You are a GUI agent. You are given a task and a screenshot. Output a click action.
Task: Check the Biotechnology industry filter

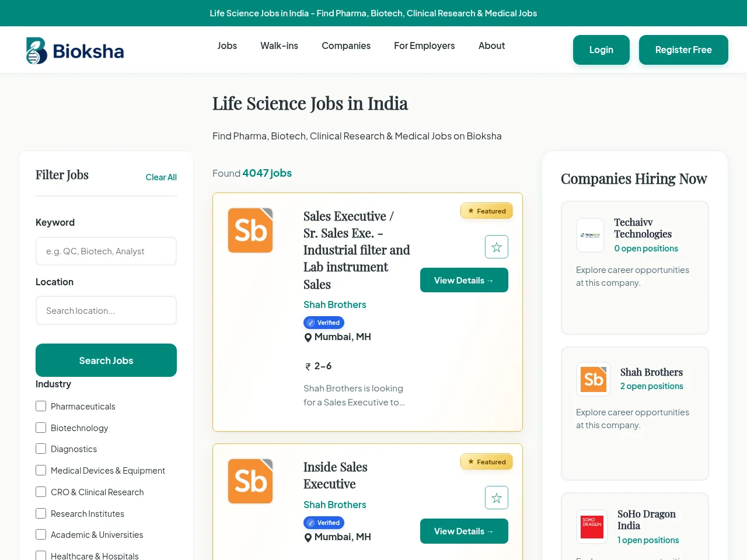coord(41,428)
